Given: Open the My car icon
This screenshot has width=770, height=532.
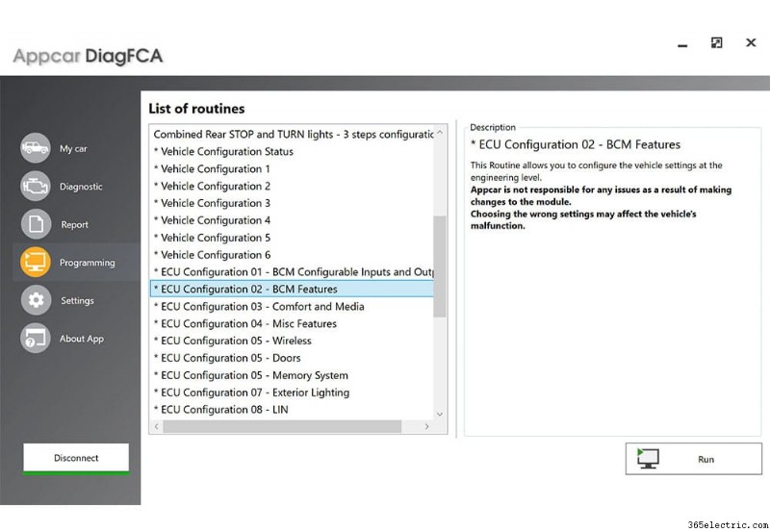Looking at the screenshot, I should [36, 148].
